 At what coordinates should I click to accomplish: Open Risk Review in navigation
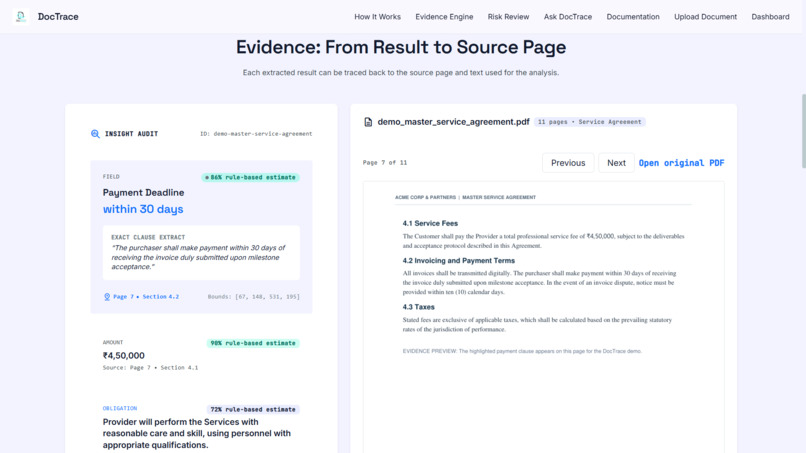(508, 16)
